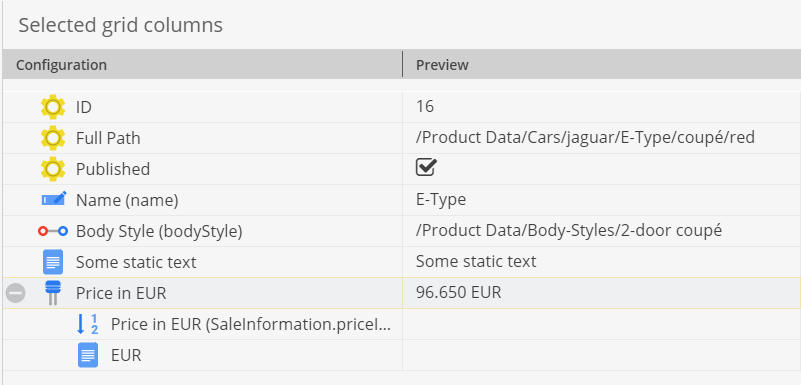This screenshot has width=801, height=385.
Task: Select the ID row label
Action: [84, 107]
